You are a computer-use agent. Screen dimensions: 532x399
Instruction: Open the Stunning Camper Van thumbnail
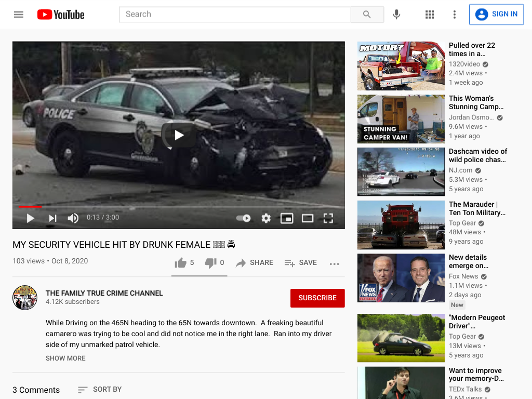[401, 119]
